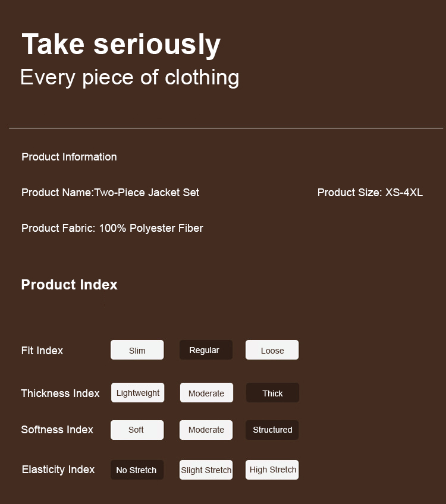Click the Fit Index label
446x504 pixels.
[42, 351]
